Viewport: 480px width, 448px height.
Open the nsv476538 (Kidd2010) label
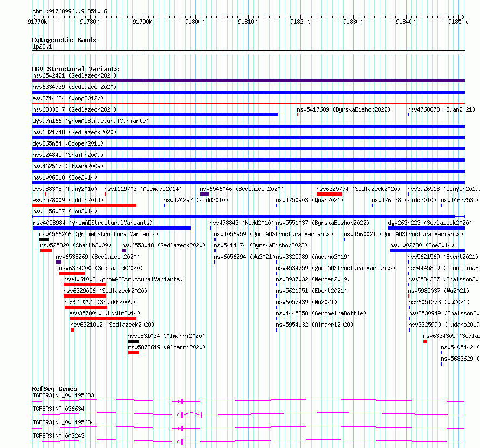[x=404, y=200]
